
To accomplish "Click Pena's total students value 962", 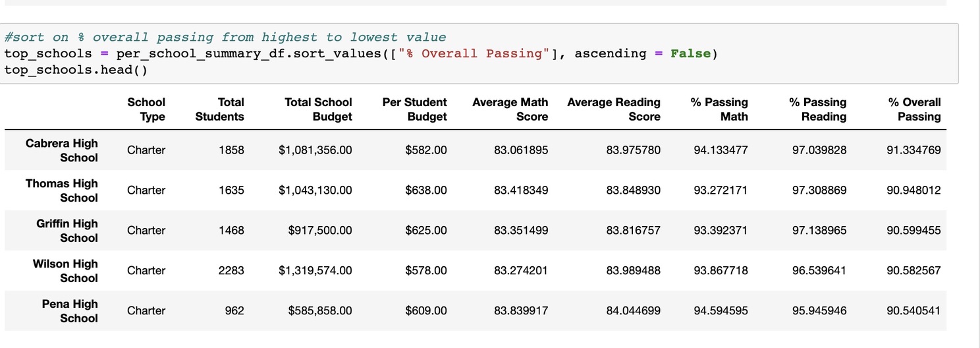I will coord(234,311).
